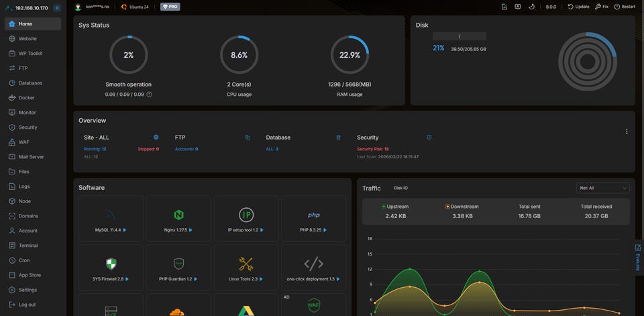
Task: Click the shield icon next to Security
Action: [429, 138]
